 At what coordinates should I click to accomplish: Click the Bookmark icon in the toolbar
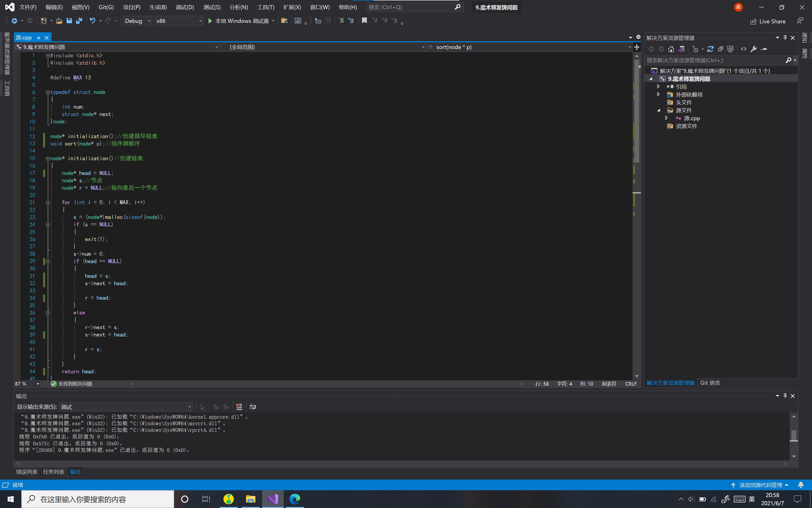coord(364,21)
